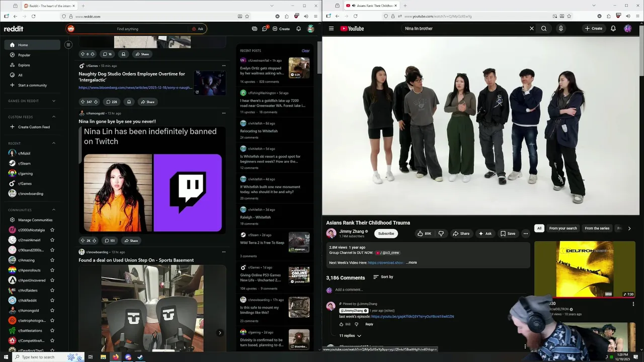This screenshot has height=362, width=644.
Task: Open more actions menu under YouTube video
Action: pyautogui.click(x=526, y=233)
